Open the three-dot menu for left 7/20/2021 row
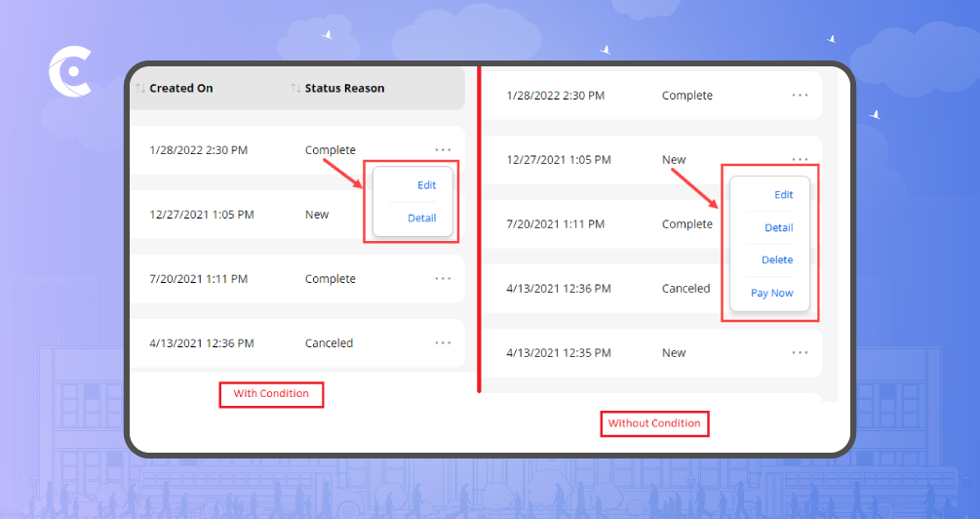The height and width of the screenshot is (519, 980). click(443, 279)
